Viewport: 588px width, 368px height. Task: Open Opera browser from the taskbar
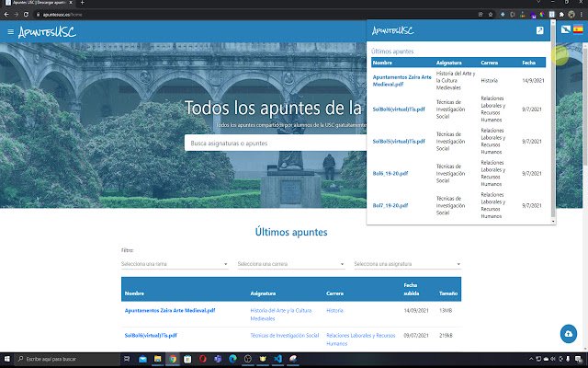pos(202,359)
